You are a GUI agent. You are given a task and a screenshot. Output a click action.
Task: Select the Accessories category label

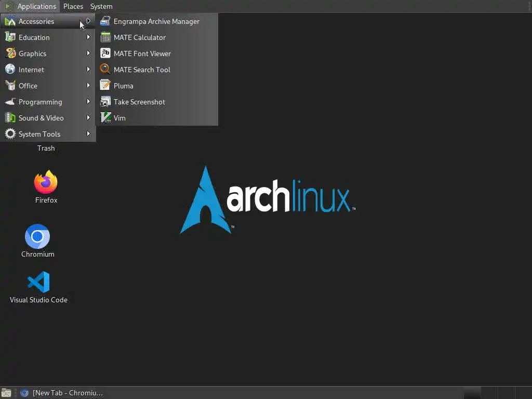[x=36, y=21]
